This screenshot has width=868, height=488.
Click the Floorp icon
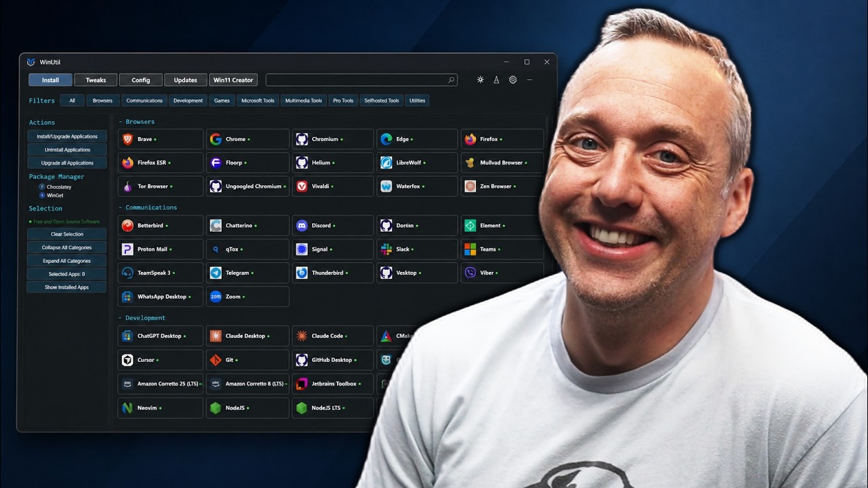click(216, 163)
